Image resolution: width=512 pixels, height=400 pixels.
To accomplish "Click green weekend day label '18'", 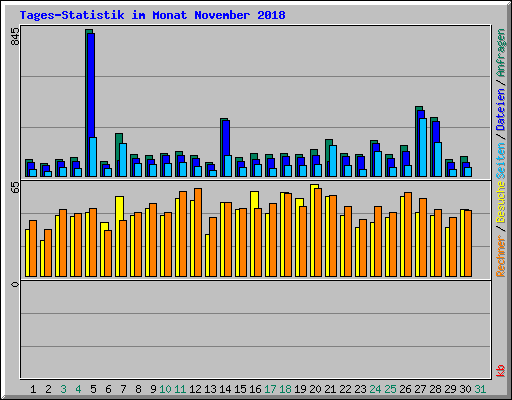I will pyautogui.click(x=285, y=389).
